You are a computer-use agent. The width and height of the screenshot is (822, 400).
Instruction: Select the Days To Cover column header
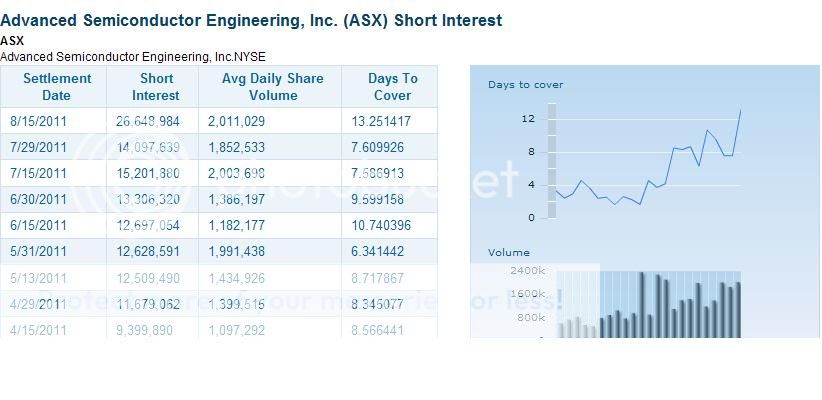tap(393, 87)
